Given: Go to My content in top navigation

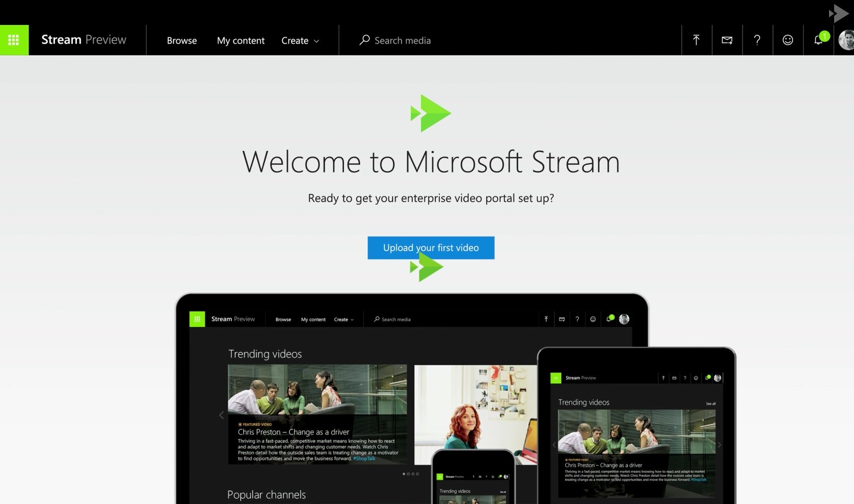Looking at the screenshot, I should pos(241,40).
